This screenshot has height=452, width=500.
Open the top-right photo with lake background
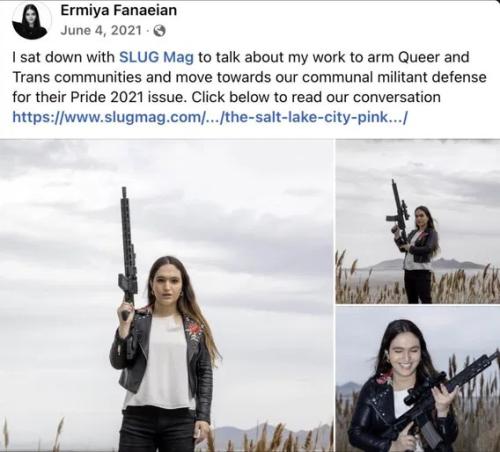418,221
